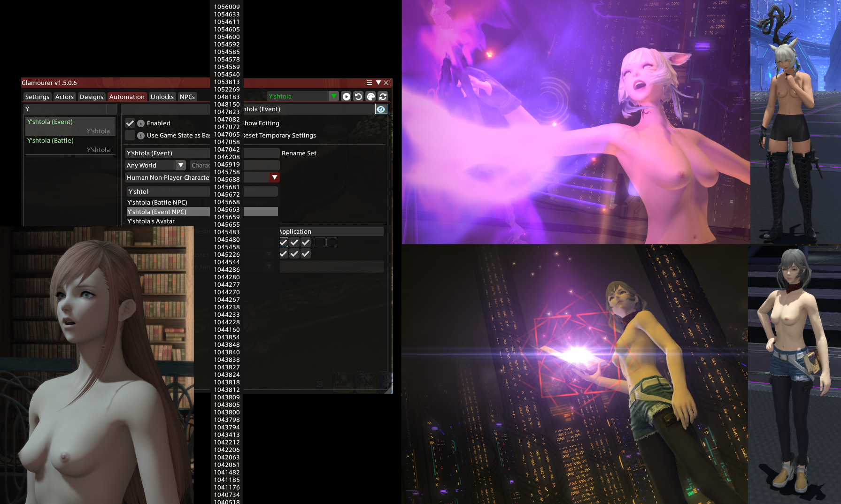Click the two-arrow refresh icon
This screenshot has width=841, height=504.
(383, 96)
